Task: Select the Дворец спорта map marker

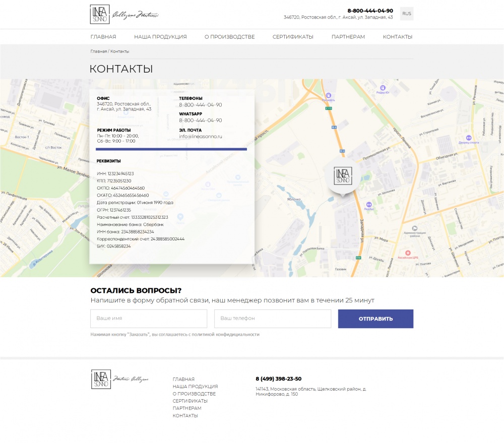Action: point(468,137)
